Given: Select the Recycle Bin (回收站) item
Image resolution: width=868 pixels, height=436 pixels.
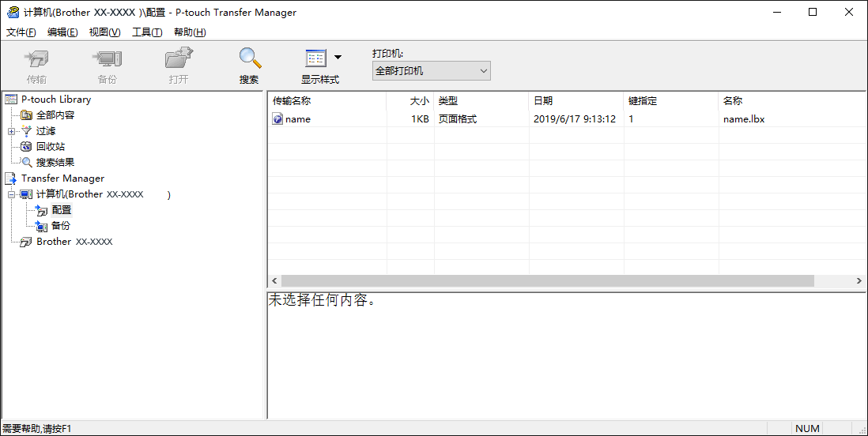Looking at the screenshot, I should click(51, 147).
